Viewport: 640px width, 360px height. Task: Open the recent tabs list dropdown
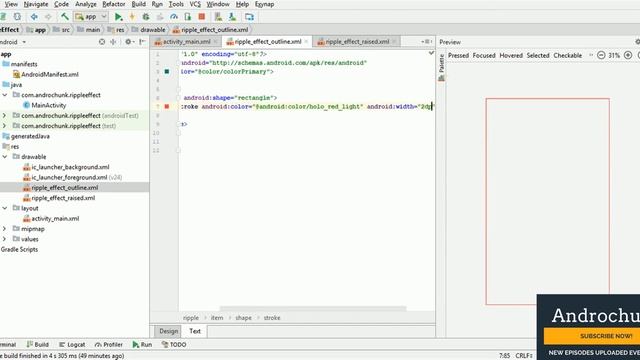pos(426,42)
